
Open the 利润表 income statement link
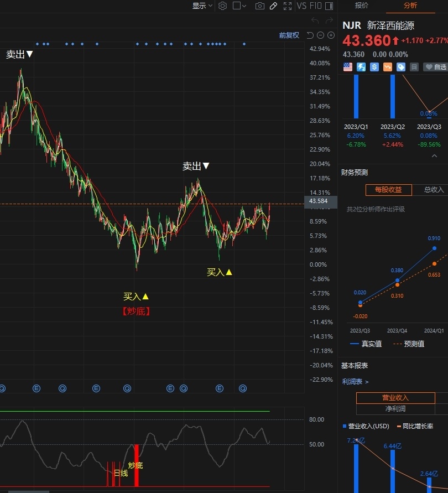coord(355,381)
